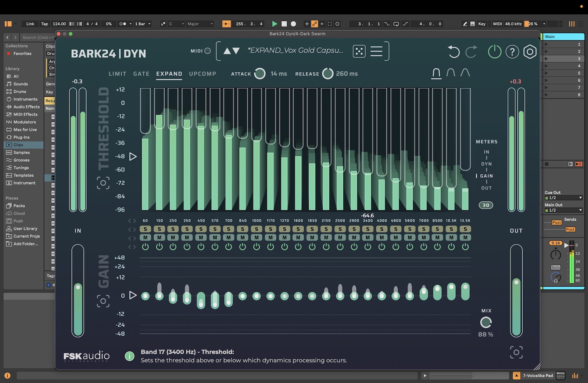588x383 pixels.
Task: Switch to the GATE mode tab
Action: coord(141,74)
